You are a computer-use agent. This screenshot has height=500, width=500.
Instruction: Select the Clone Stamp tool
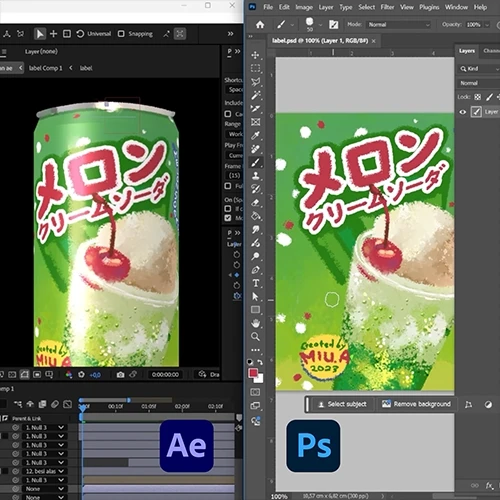pos(256,176)
